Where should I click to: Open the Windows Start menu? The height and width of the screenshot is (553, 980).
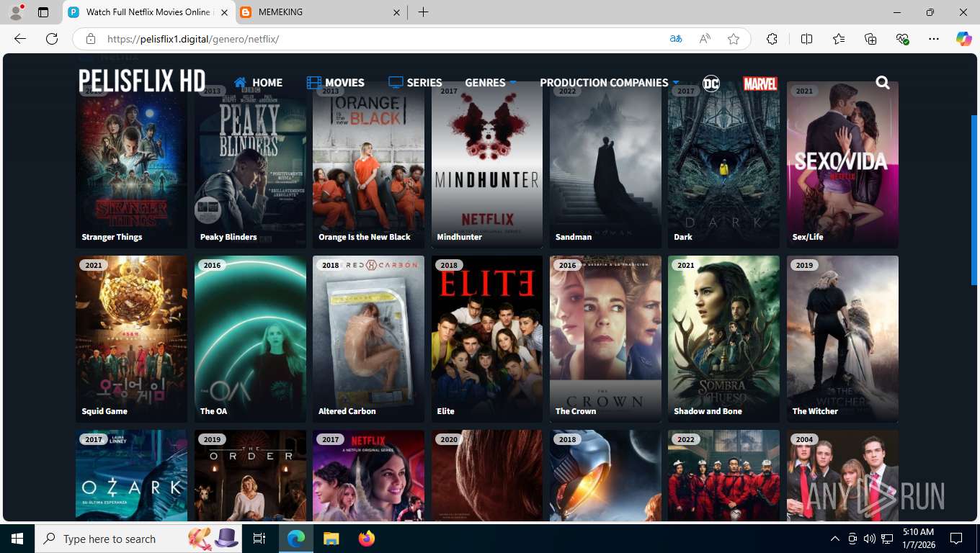point(17,539)
